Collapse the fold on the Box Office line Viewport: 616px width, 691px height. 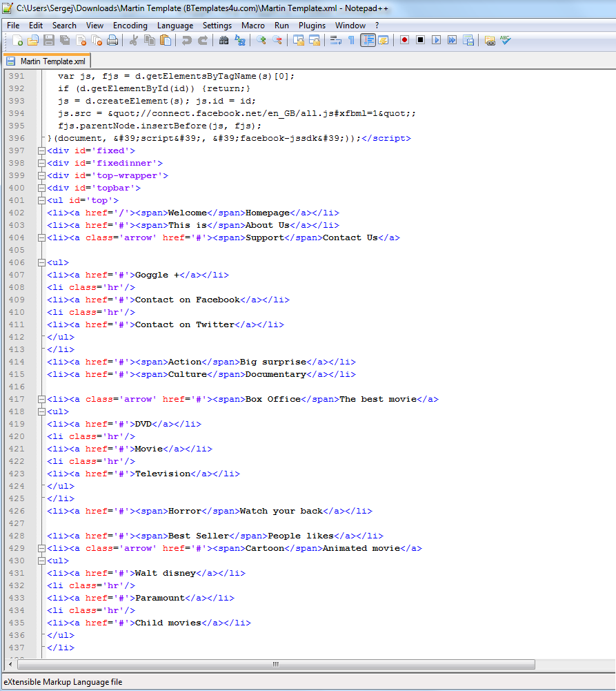41,399
